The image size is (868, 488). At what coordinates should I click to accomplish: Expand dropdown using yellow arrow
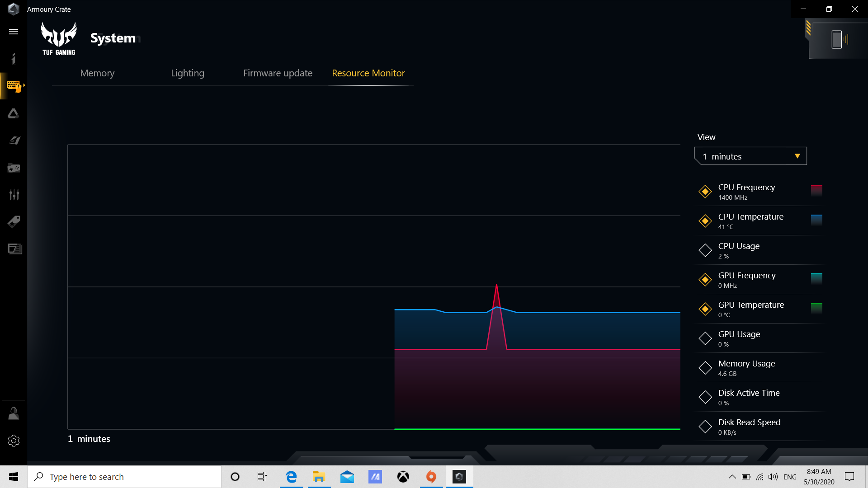(797, 156)
